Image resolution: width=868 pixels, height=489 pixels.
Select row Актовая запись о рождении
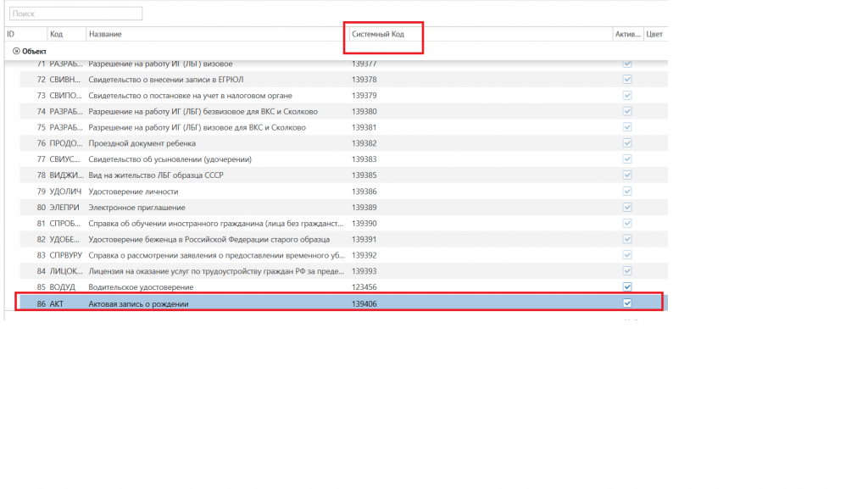click(343, 303)
